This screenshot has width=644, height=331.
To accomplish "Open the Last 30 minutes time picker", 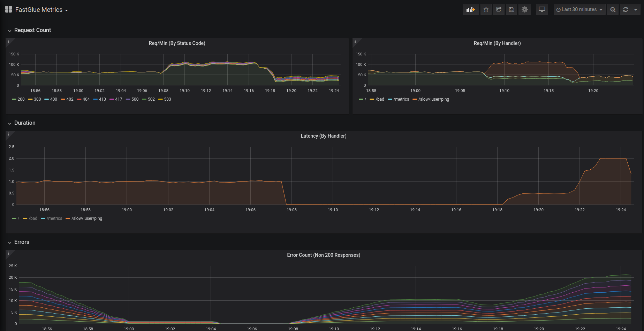I will coord(579,9).
